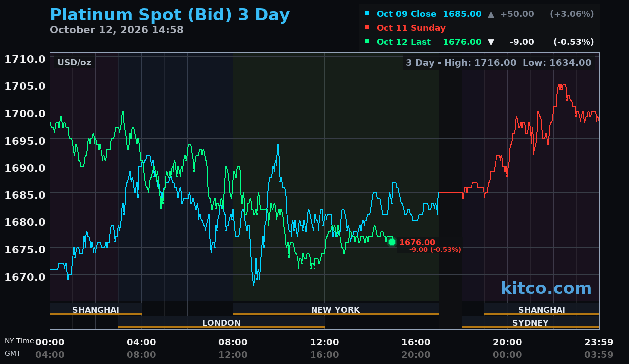629x364 pixels.
Task: Click the 1690.0 price axis label
Action: point(25,168)
